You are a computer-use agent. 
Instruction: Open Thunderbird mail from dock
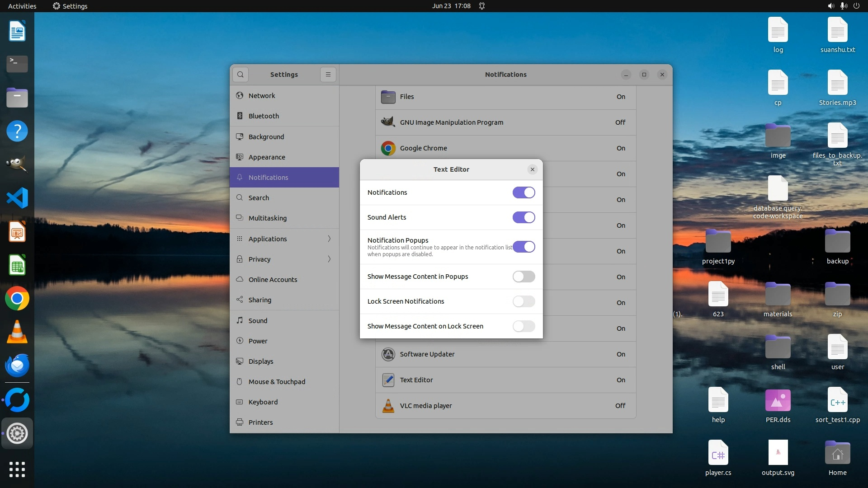click(17, 366)
